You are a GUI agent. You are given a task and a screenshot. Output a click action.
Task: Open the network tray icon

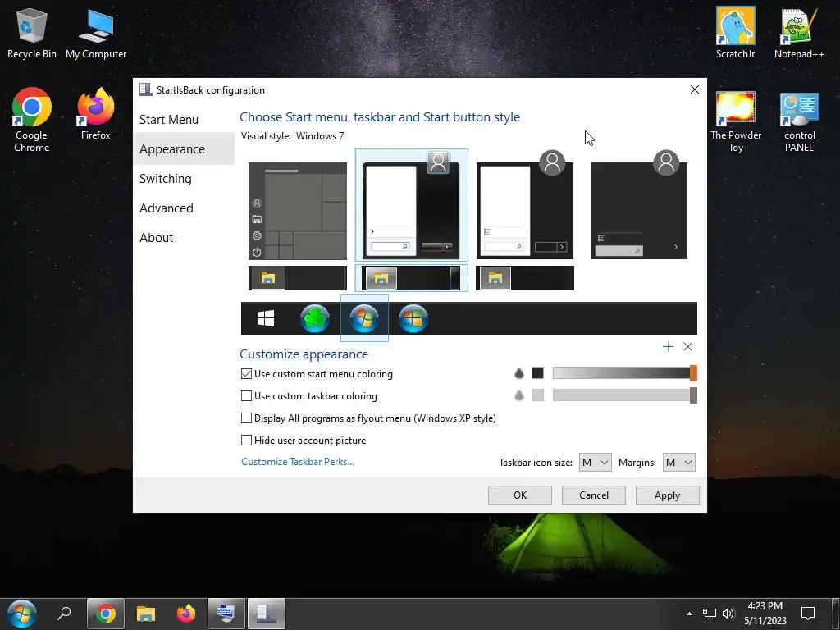click(x=710, y=614)
